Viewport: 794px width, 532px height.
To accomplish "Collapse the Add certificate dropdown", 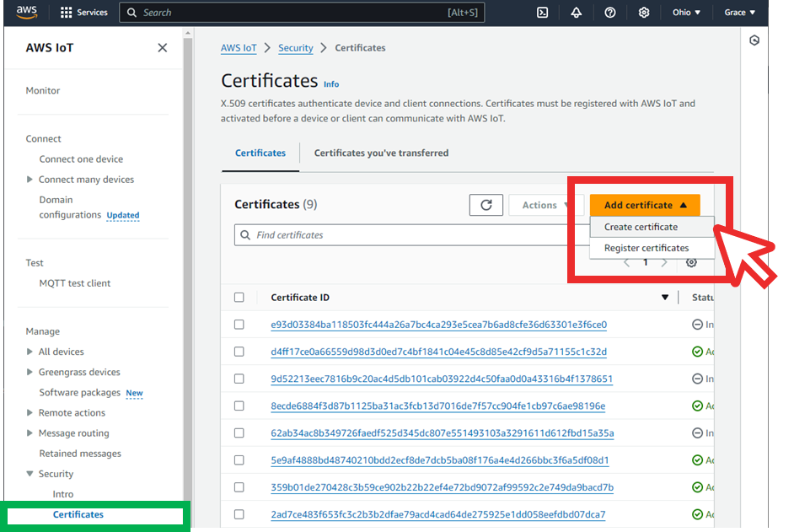I will pos(645,205).
